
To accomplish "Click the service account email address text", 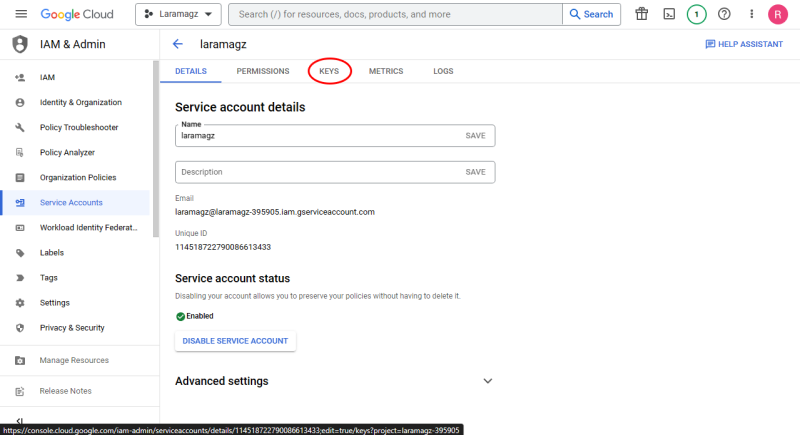I will (275, 212).
